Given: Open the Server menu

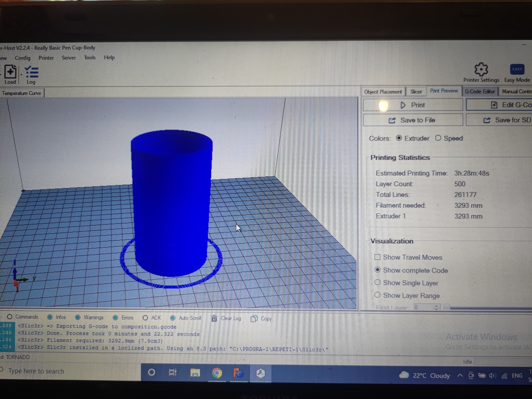Looking at the screenshot, I should [x=69, y=58].
